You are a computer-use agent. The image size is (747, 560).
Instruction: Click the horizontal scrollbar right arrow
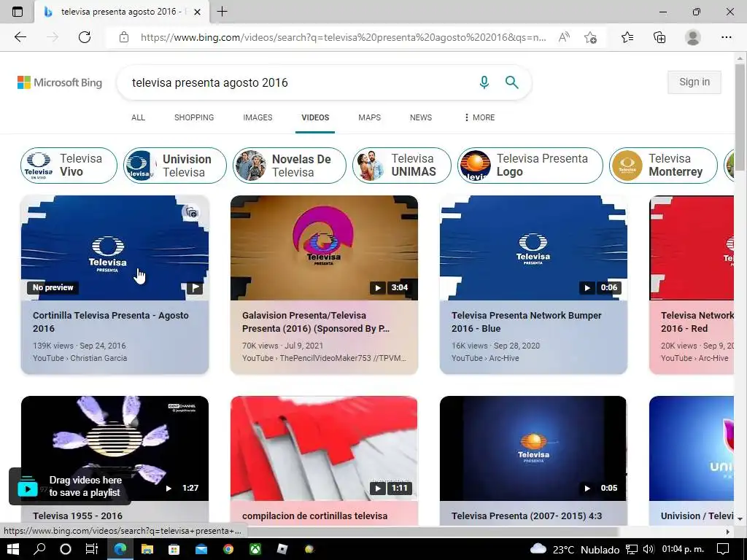728,532
